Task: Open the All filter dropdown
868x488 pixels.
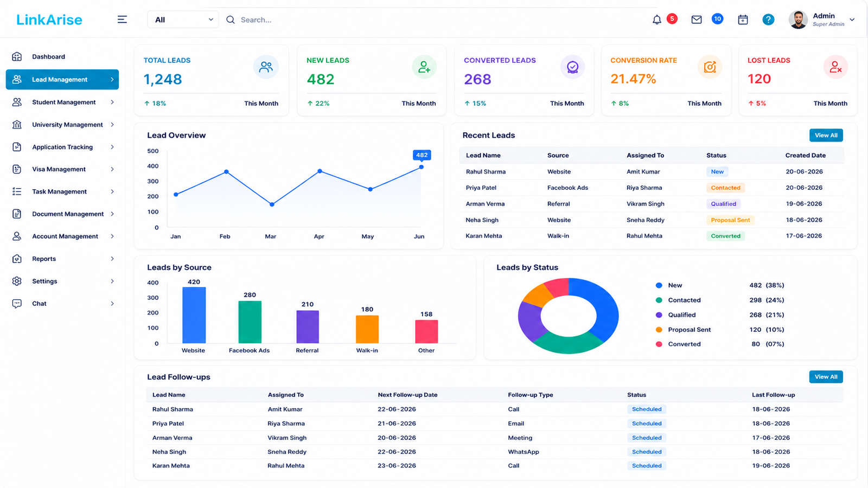Action: pos(183,20)
